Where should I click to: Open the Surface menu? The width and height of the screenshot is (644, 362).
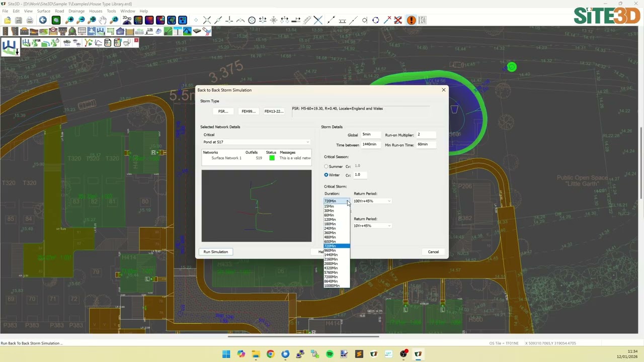(43, 11)
